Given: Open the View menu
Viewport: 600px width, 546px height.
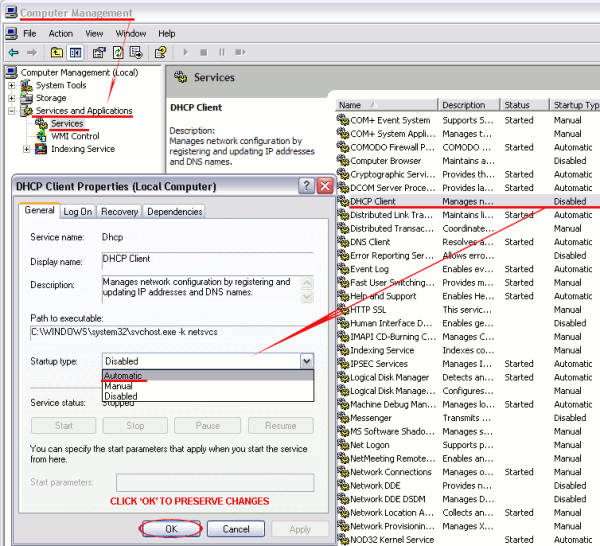Looking at the screenshot, I should click(x=94, y=34).
